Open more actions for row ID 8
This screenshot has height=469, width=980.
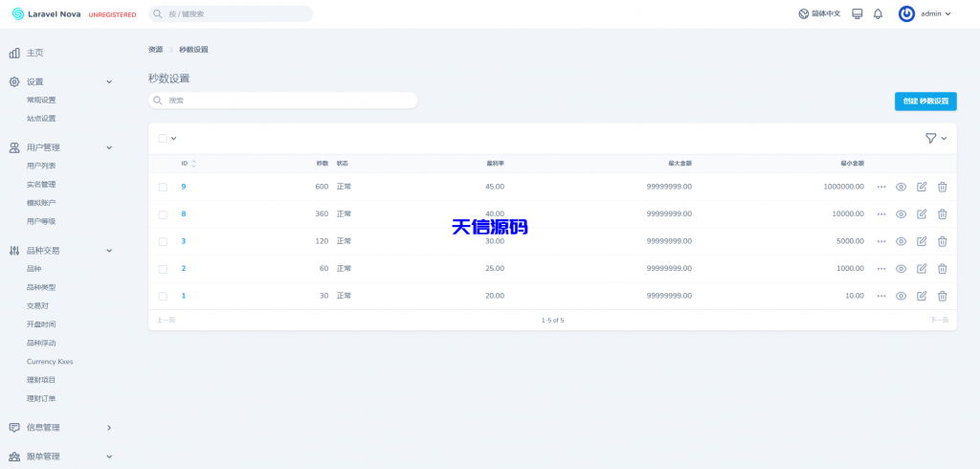coord(881,213)
